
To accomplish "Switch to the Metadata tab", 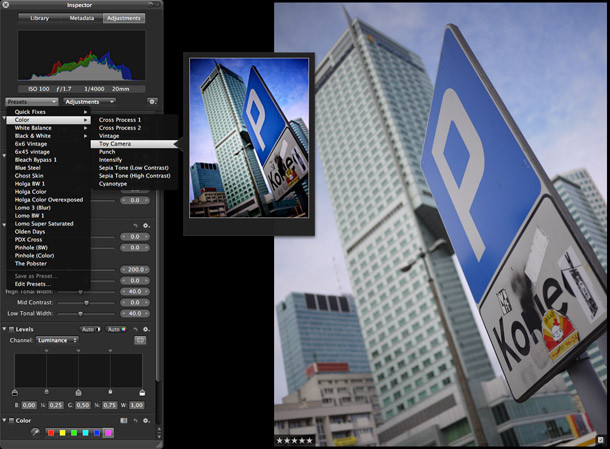I will click(82, 18).
